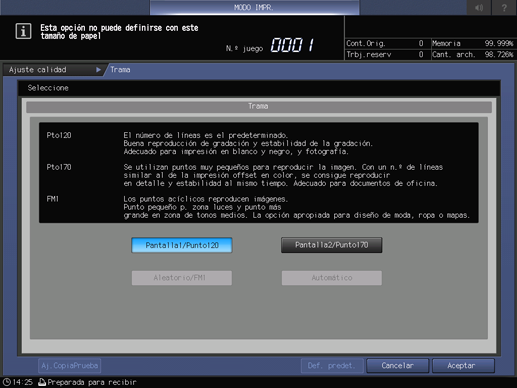Screen dimensions: 517x388
Task: Click the FM1 description label
Action: [53, 199]
